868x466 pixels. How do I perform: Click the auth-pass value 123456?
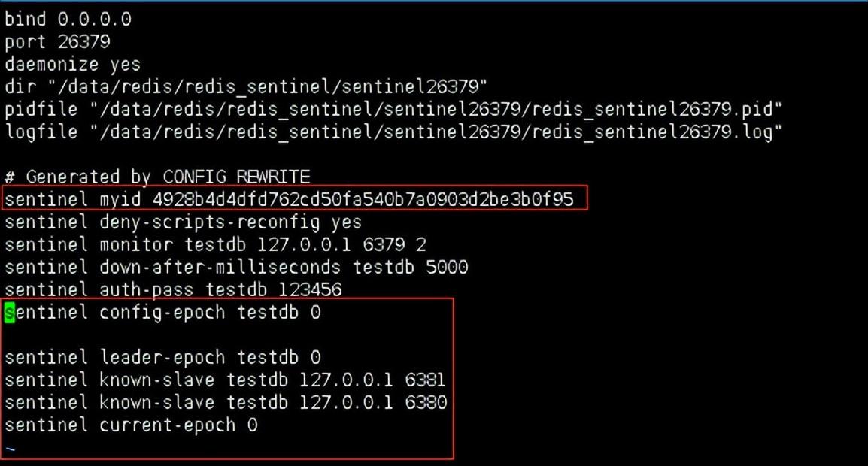point(310,290)
